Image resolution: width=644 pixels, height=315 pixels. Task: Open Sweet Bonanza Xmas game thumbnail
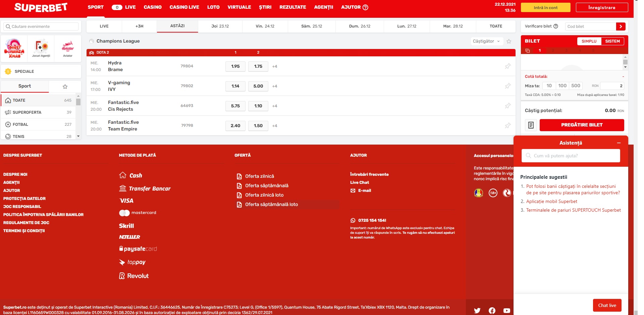click(14, 48)
